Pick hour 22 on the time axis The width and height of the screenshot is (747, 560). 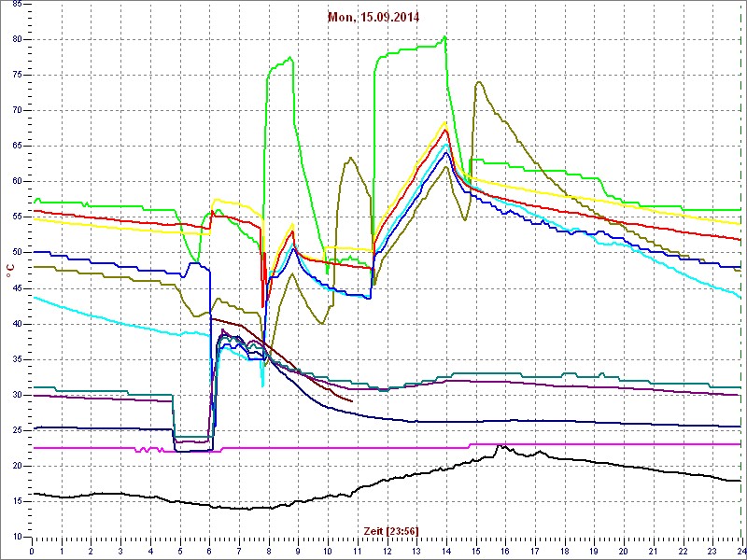[x=683, y=551]
